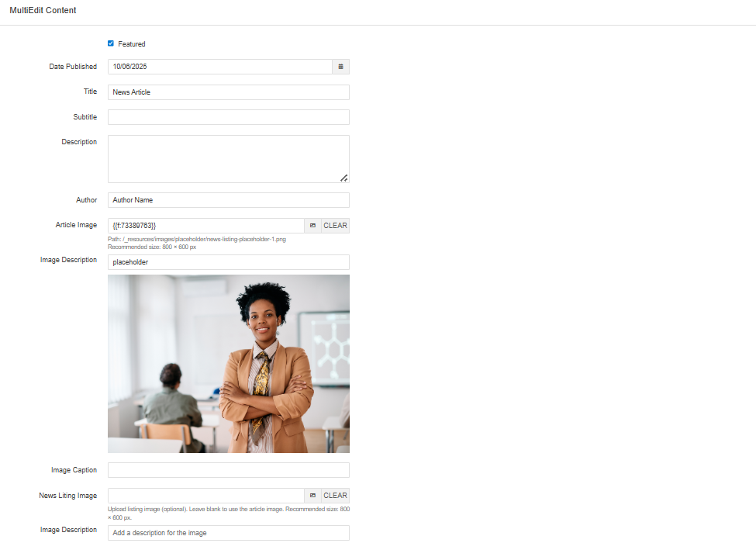Clear the News Listing Image field

click(334, 495)
